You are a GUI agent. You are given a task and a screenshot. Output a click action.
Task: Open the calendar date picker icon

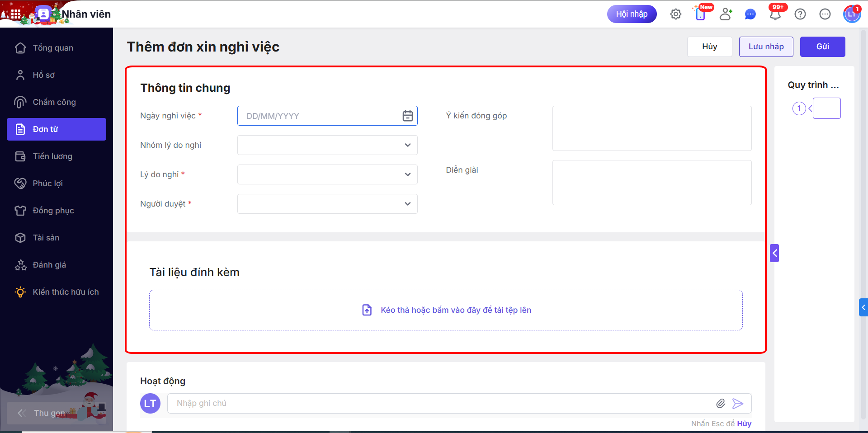[408, 116]
